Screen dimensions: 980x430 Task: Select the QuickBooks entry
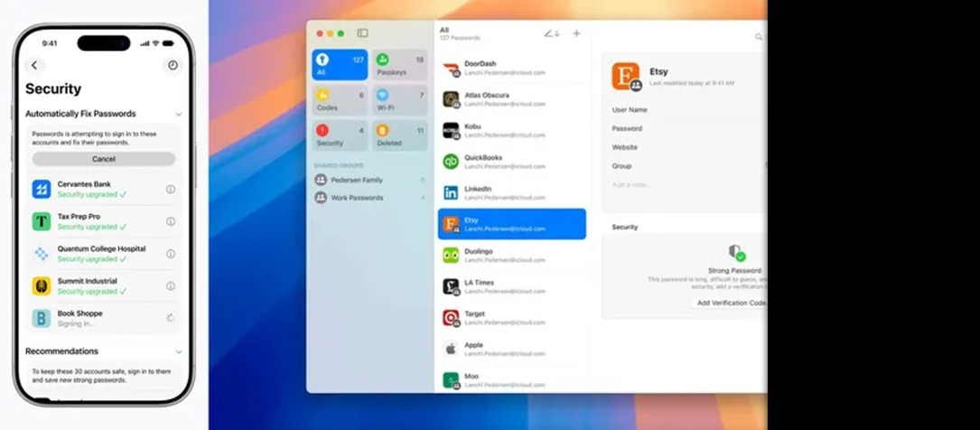click(512, 162)
